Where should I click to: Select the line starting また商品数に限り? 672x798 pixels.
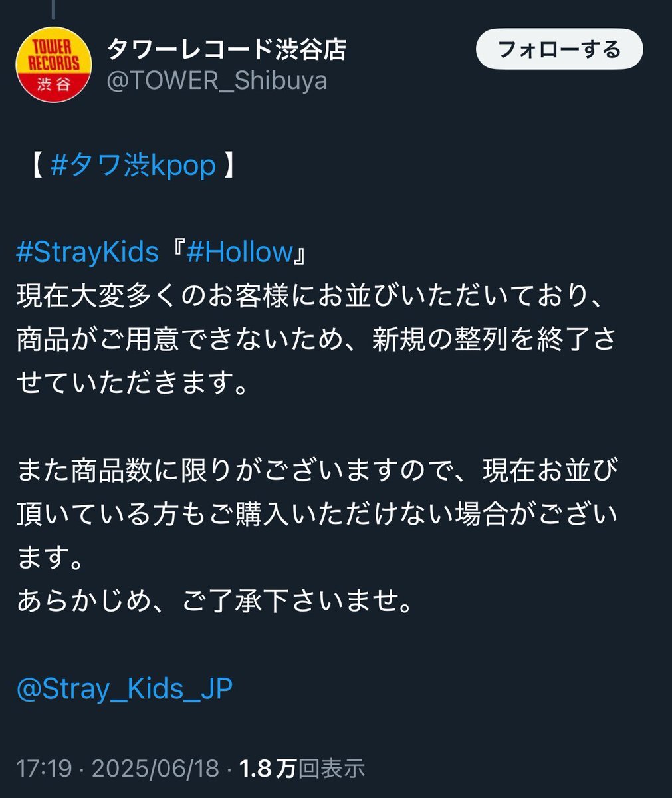317,471
